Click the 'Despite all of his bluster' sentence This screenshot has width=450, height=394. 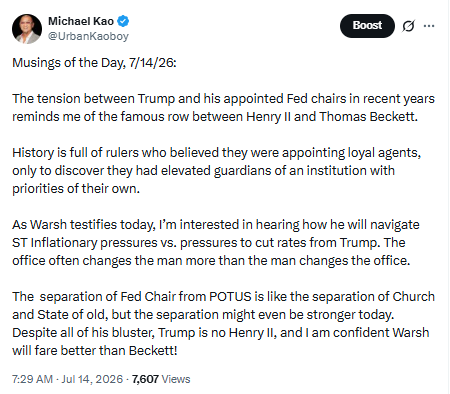coord(221,342)
